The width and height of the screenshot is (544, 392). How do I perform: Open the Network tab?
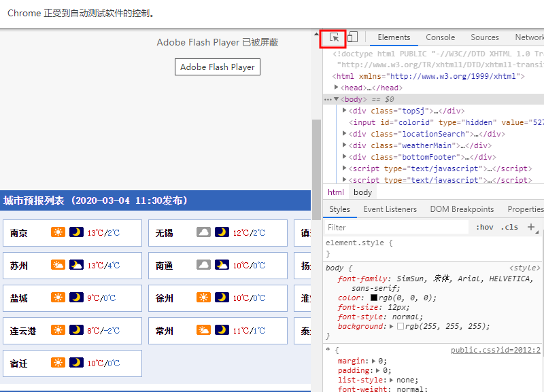pos(529,37)
